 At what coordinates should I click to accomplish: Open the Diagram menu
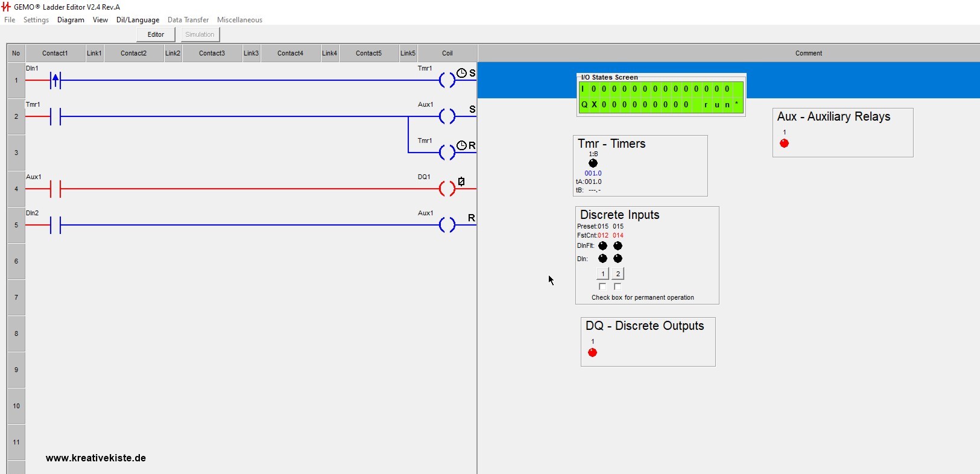pos(71,20)
